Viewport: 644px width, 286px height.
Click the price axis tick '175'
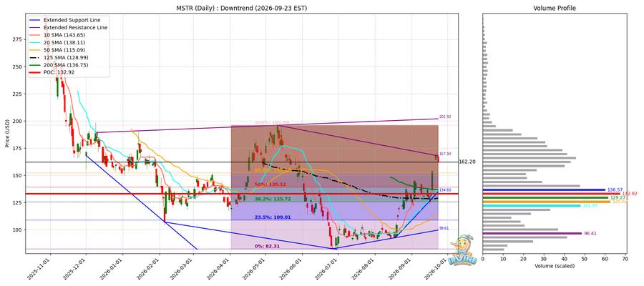19,148
